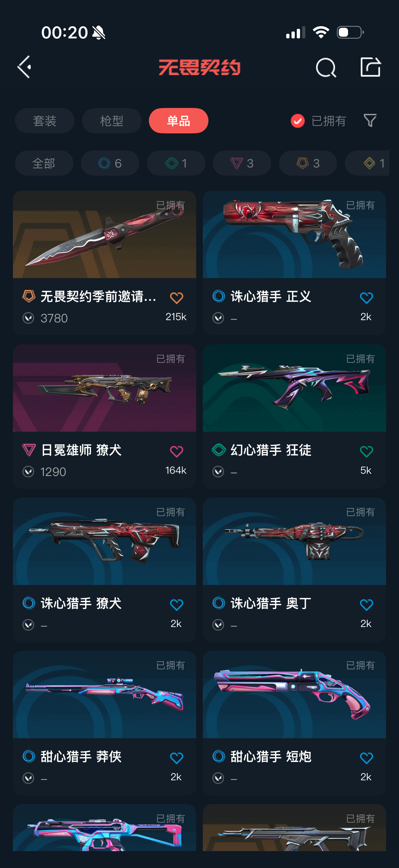Open the 诛心猎手 獠犬 skin thumbnail
This screenshot has height=868, width=399.
pos(105,542)
